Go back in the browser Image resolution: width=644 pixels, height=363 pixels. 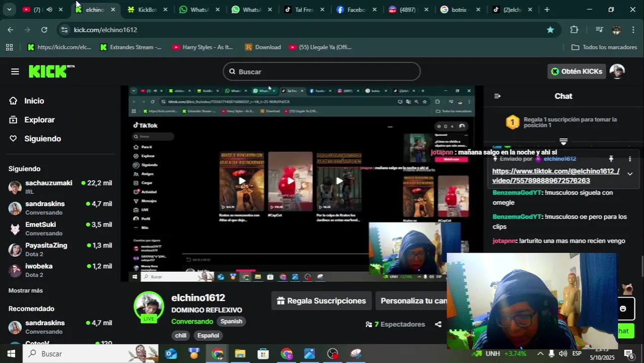coord(11,30)
